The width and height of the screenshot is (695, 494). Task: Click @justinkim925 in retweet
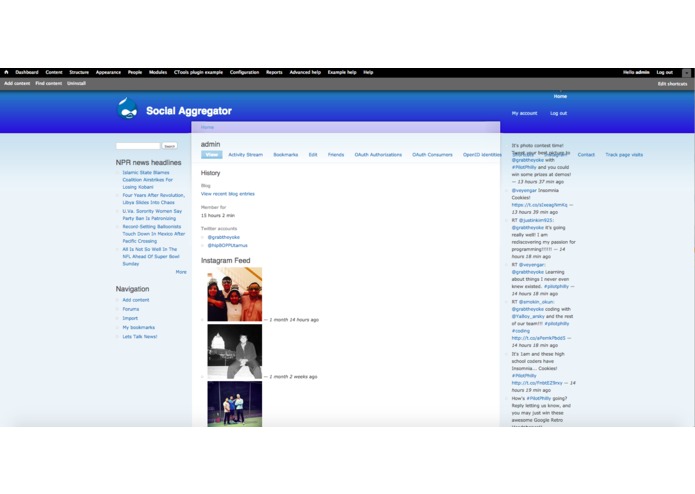coord(536,220)
